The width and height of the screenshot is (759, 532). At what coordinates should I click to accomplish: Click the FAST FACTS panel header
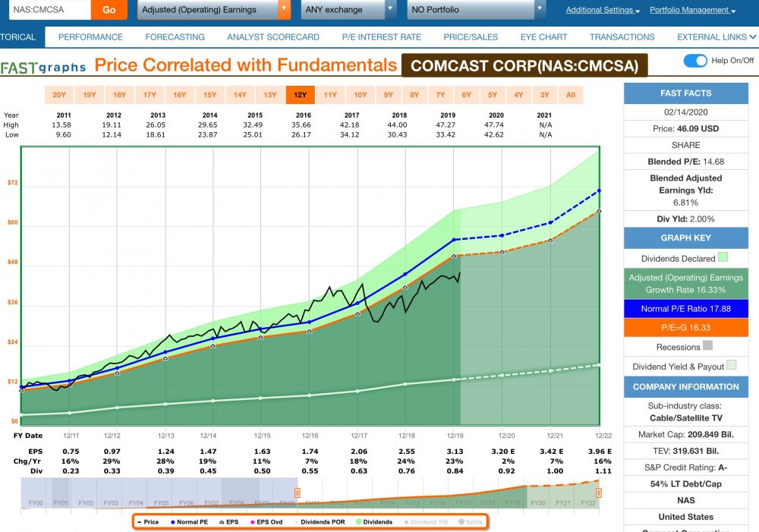coord(686,93)
